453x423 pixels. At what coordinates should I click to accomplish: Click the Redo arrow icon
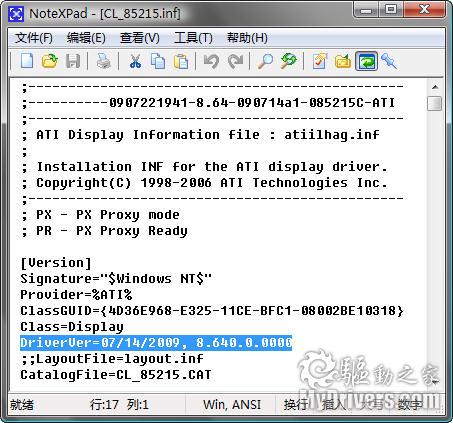(235, 61)
